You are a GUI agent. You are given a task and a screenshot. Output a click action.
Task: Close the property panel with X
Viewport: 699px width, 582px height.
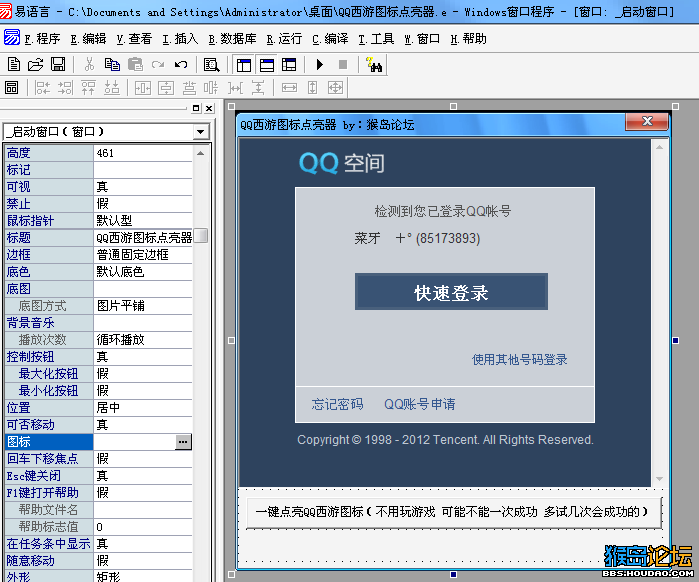(209, 108)
